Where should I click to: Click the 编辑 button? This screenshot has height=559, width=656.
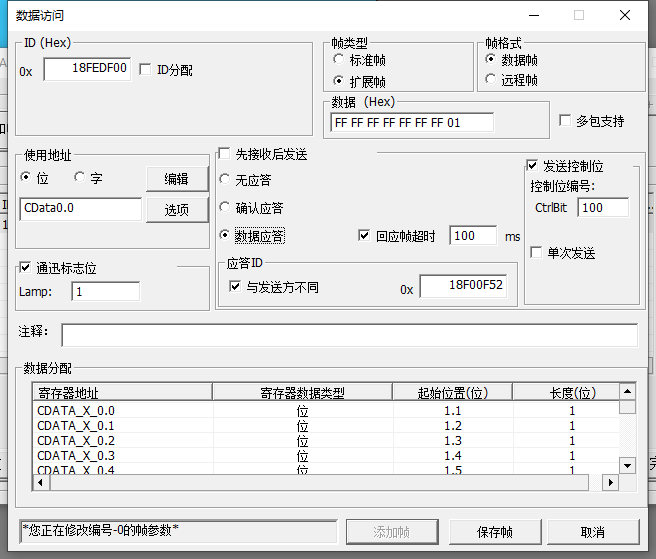[x=176, y=179]
